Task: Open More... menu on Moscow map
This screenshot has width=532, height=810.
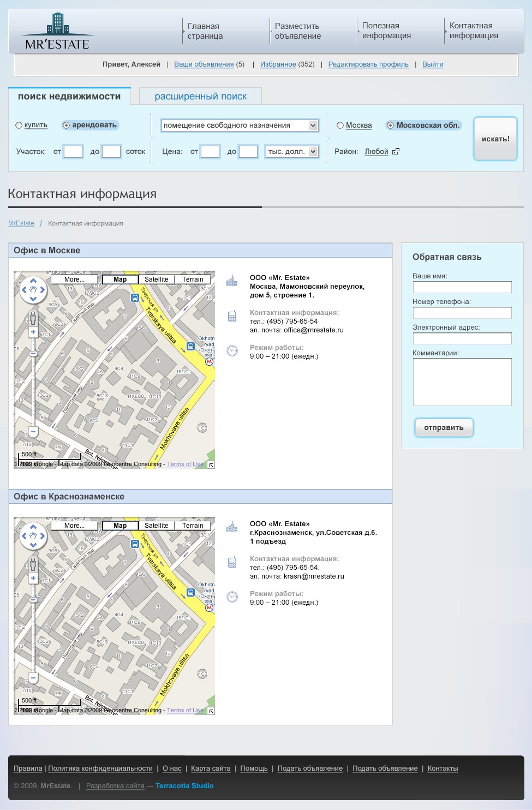Action: 74,279
